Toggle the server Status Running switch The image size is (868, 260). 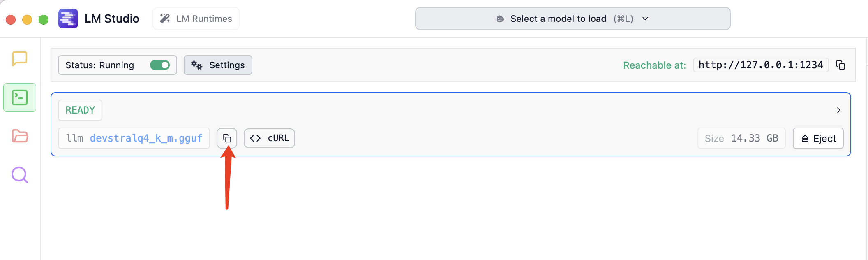tap(160, 65)
